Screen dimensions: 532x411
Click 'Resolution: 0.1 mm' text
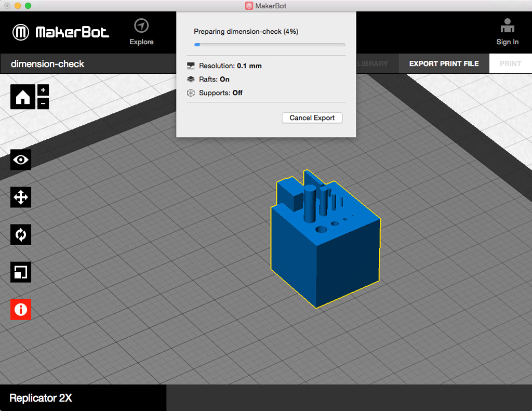(x=230, y=66)
